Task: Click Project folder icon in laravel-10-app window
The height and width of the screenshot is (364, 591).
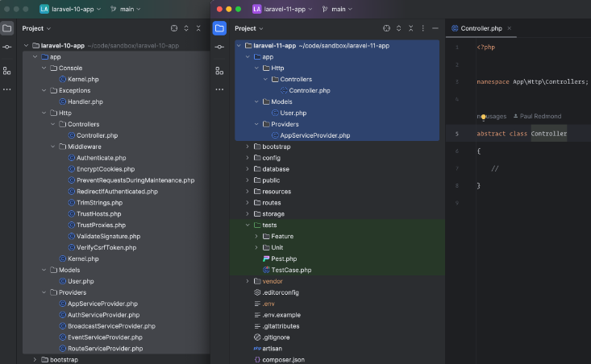Action: [6, 28]
